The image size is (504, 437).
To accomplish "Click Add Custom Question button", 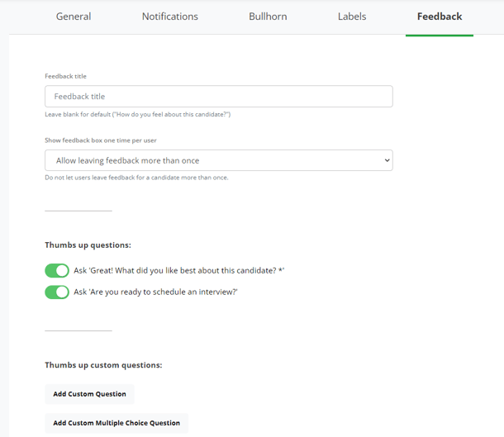I will pyautogui.click(x=90, y=394).
